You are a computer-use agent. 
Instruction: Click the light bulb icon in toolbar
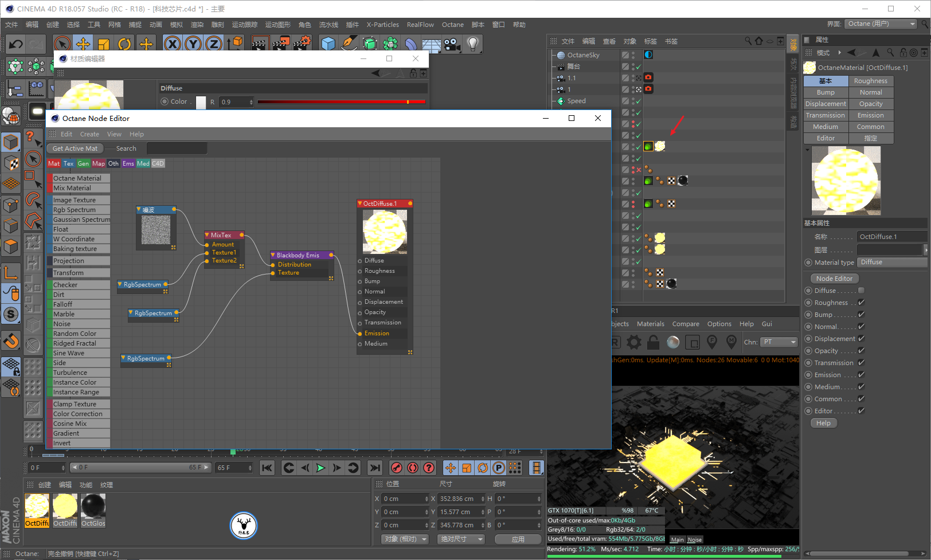(x=472, y=44)
